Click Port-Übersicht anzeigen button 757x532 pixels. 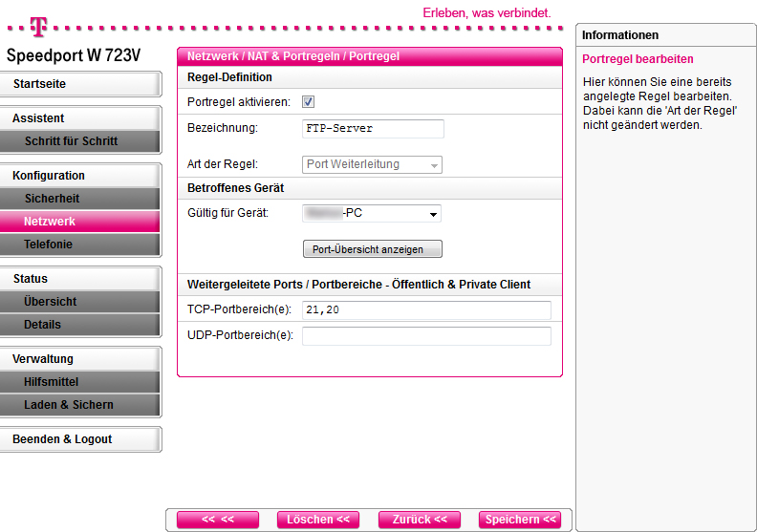point(372,249)
